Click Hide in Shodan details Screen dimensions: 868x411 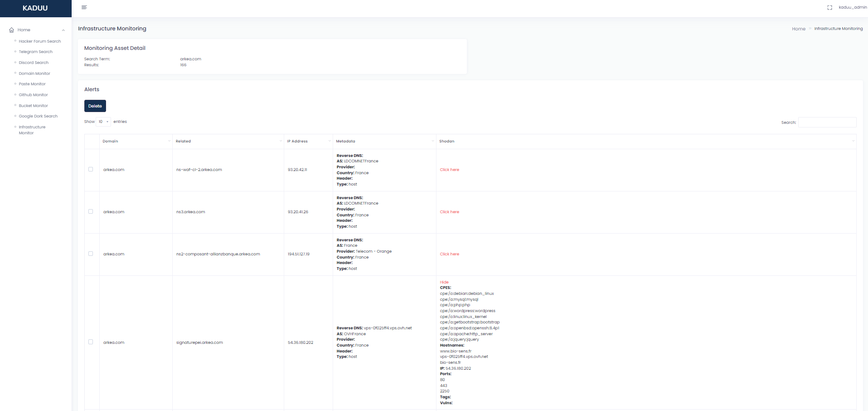coord(444,282)
